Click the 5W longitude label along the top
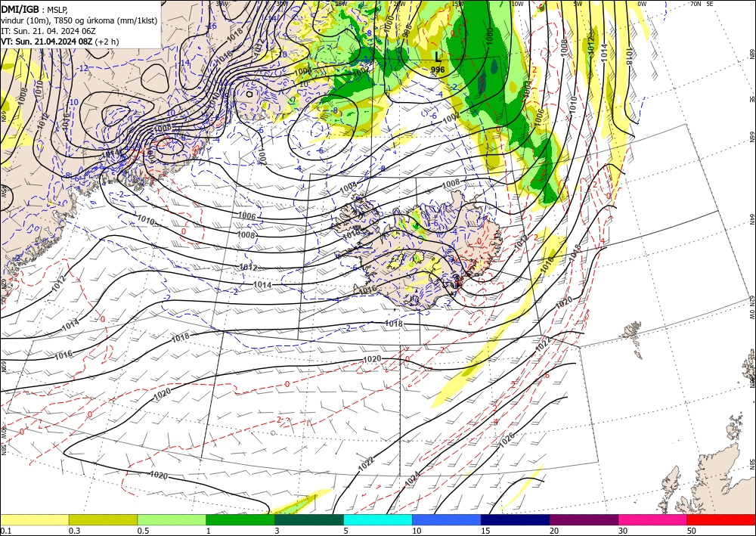Viewport: 756px width, 536px height. pos(578,3)
